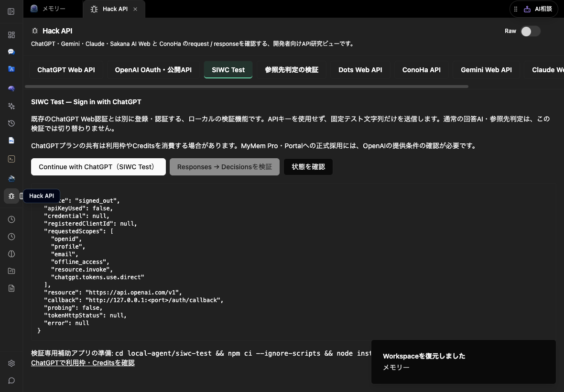Select the SIWC Test tab
This screenshot has width=564, height=392.
click(228, 70)
